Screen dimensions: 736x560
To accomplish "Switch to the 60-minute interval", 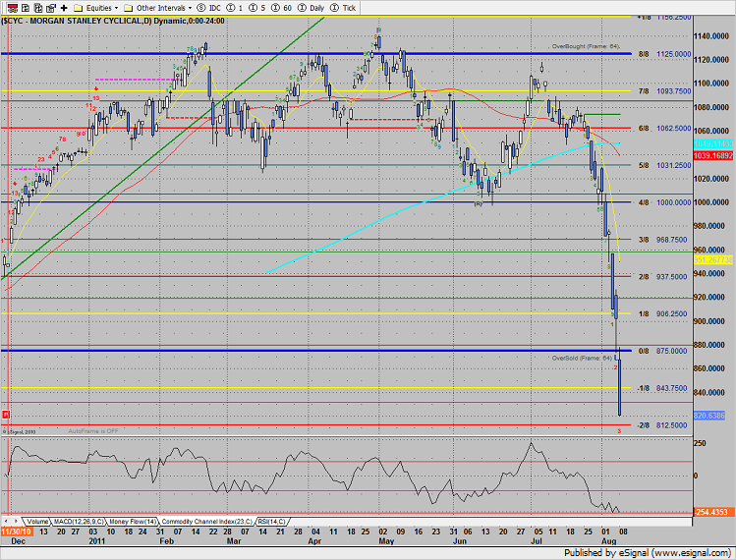I will (282, 8).
